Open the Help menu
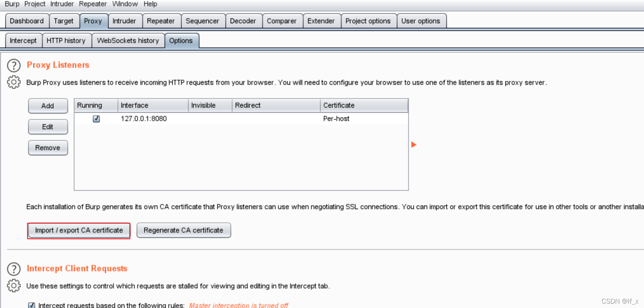The width and height of the screenshot is (644, 308). pyautogui.click(x=150, y=4)
